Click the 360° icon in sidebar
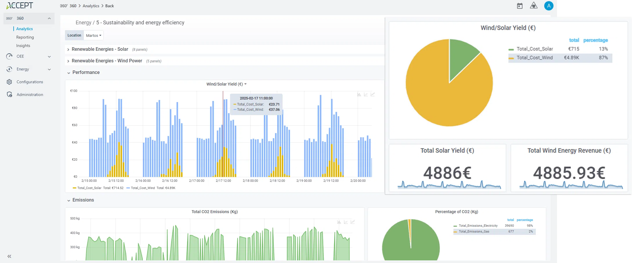The height and width of the screenshot is (263, 644). coord(9,18)
